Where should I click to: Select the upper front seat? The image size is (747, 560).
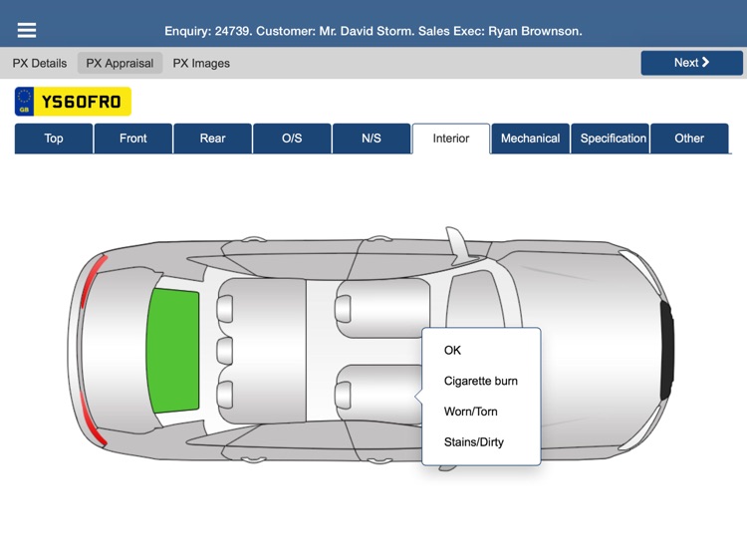(382, 308)
